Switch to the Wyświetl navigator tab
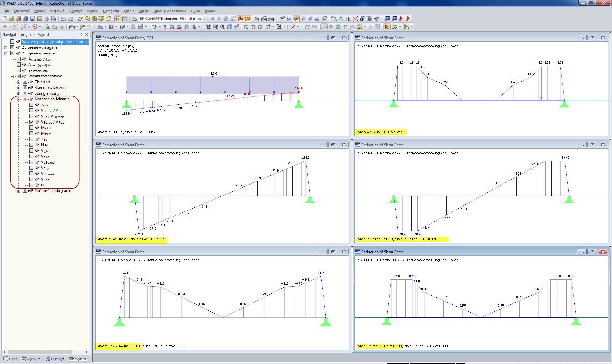The width and height of the screenshot is (612, 364). coord(31,359)
